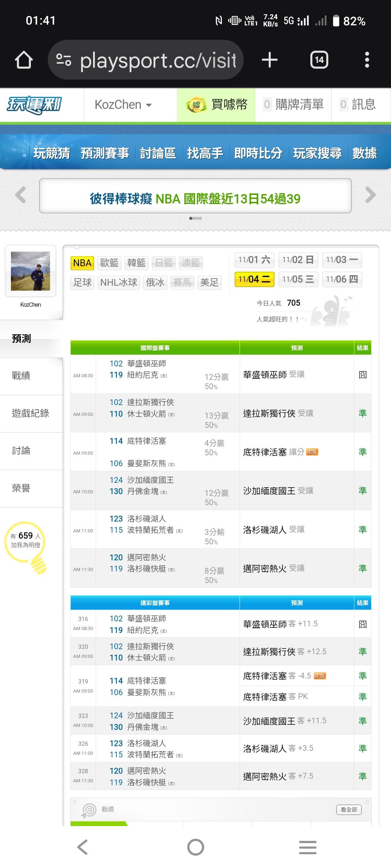The height and width of the screenshot is (868, 391).
Task: Choose date 11/06 四
Action: pos(342,279)
